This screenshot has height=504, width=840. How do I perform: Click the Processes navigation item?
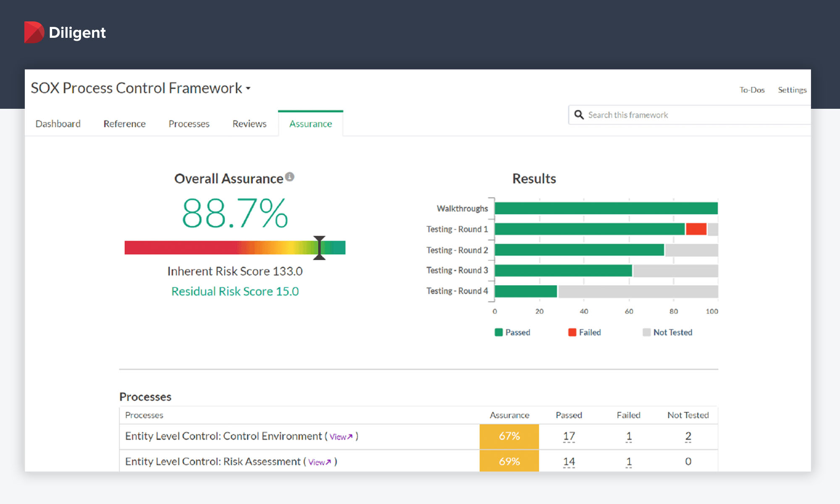click(x=189, y=123)
